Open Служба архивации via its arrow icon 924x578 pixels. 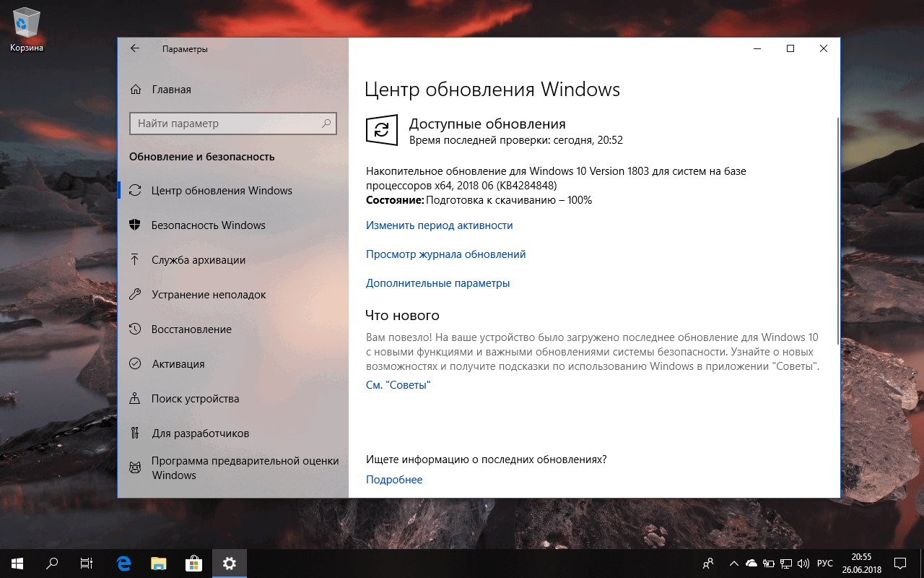tap(136, 259)
